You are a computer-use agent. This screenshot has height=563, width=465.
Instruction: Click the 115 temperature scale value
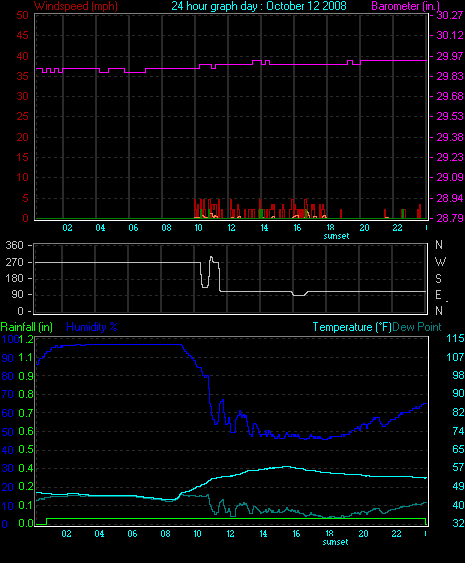click(455, 338)
